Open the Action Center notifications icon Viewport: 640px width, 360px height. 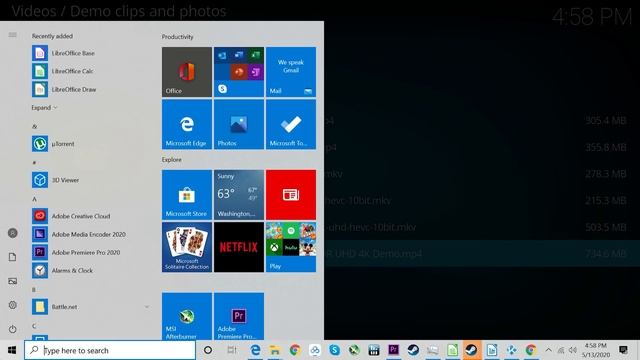coord(624,350)
